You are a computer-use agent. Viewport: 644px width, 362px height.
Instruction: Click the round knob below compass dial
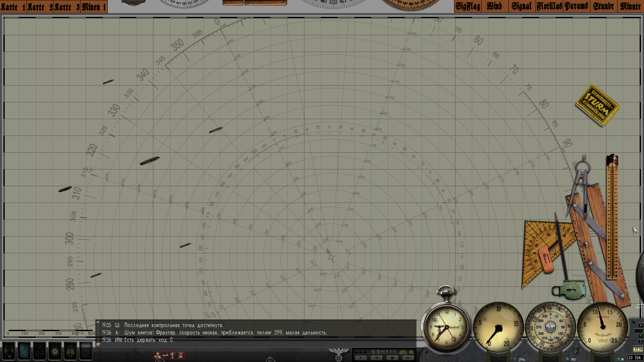coord(576,350)
